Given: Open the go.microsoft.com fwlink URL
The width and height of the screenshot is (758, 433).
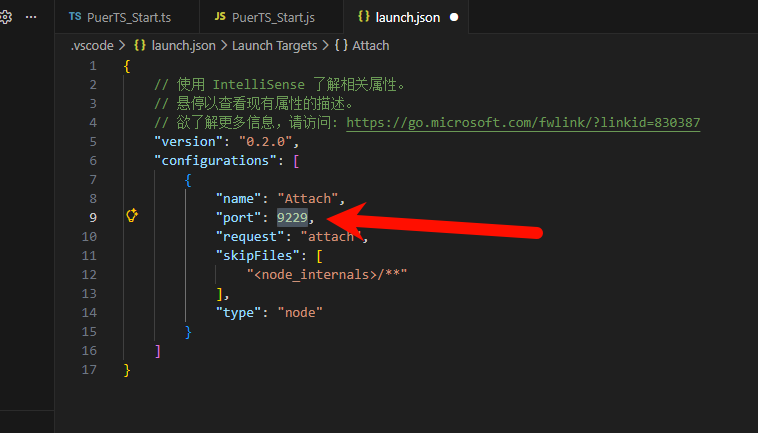Looking at the screenshot, I should click(x=522, y=122).
